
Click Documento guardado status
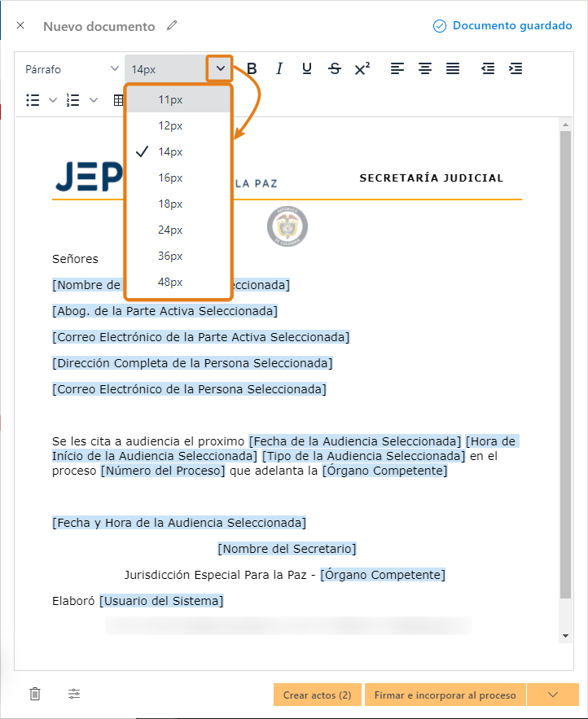[502, 26]
